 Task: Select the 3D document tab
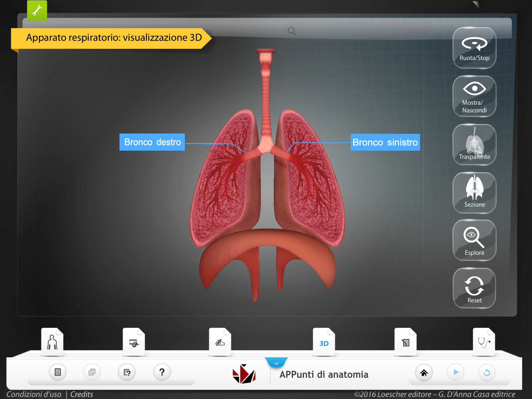point(324,342)
